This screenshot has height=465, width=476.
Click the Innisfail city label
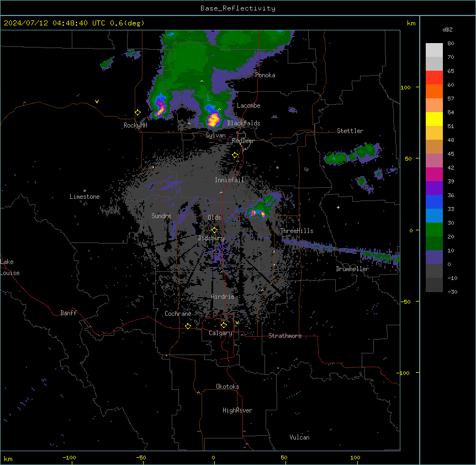click(229, 180)
